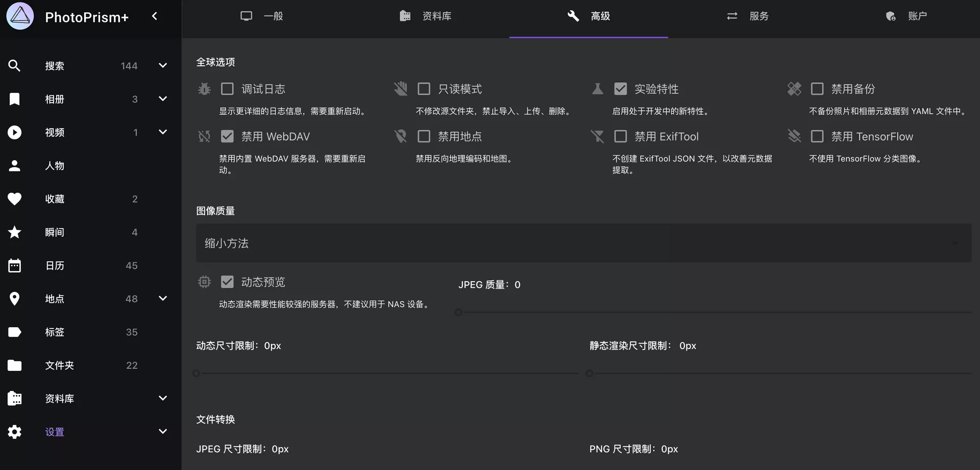Click the person icon for 人物
The width and height of the screenshot is (980, 470).
15,166
